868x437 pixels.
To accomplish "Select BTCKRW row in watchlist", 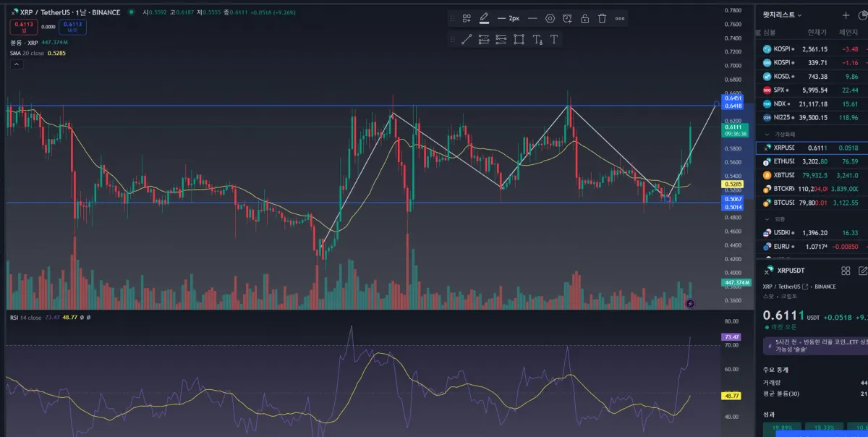I will (x=812, y=189).
